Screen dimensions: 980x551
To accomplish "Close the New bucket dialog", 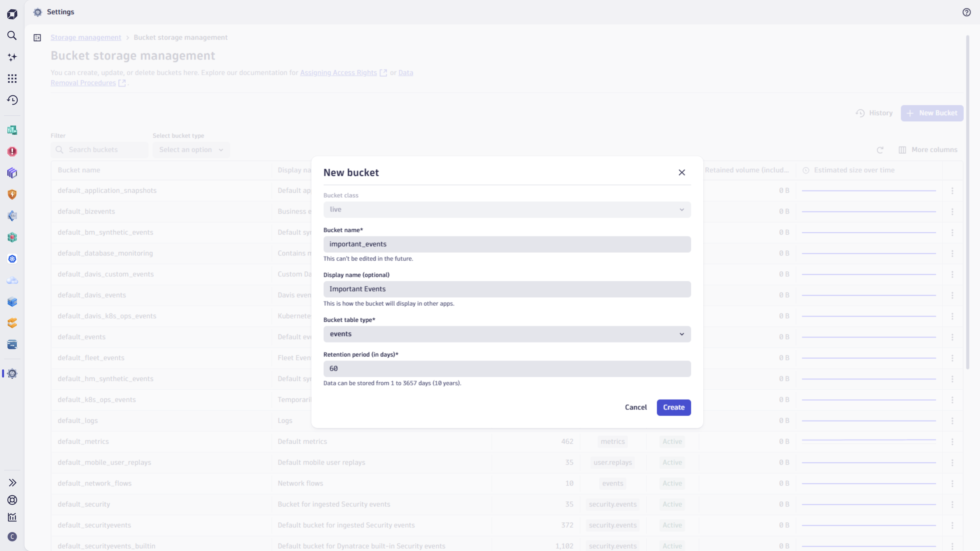I will click(682, 172).
